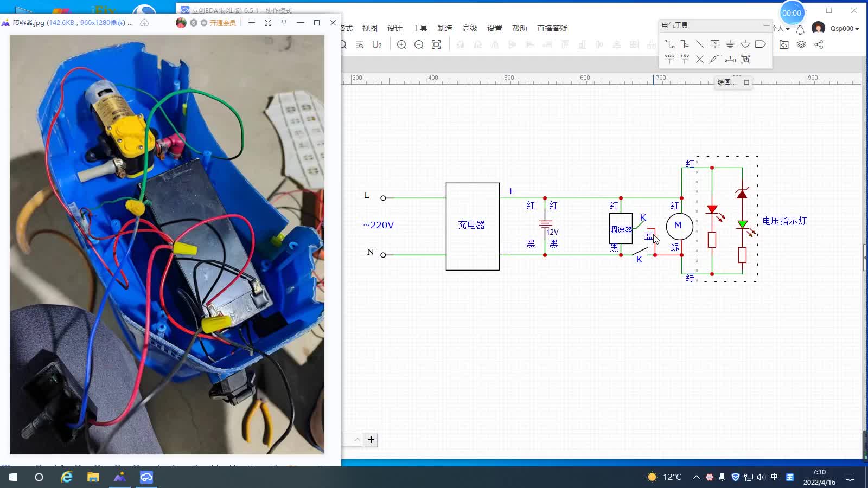Image resolution: width=868 pixels, height=488 pixels.
Task: Open the 设计 menu
Action: pyautogui.click(x=395, y=28)
